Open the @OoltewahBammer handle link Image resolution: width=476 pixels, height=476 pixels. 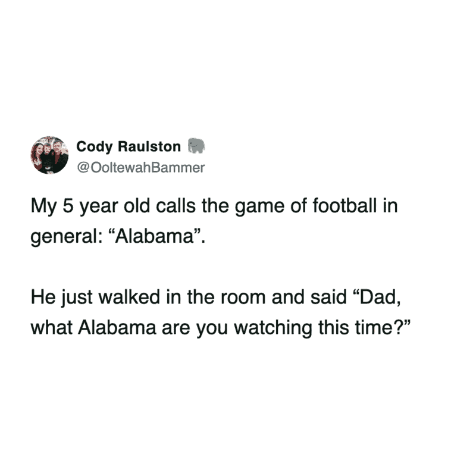click(140, 167)
